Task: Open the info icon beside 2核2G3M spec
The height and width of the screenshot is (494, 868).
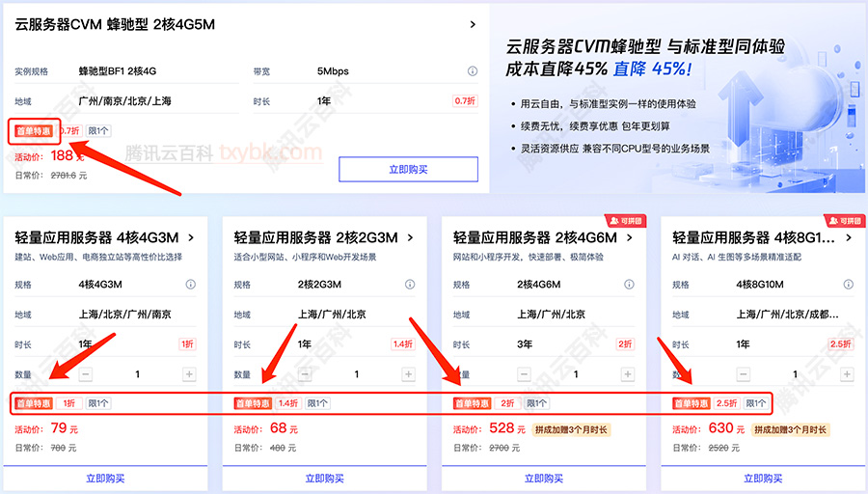Action: (x=410, y=284)
